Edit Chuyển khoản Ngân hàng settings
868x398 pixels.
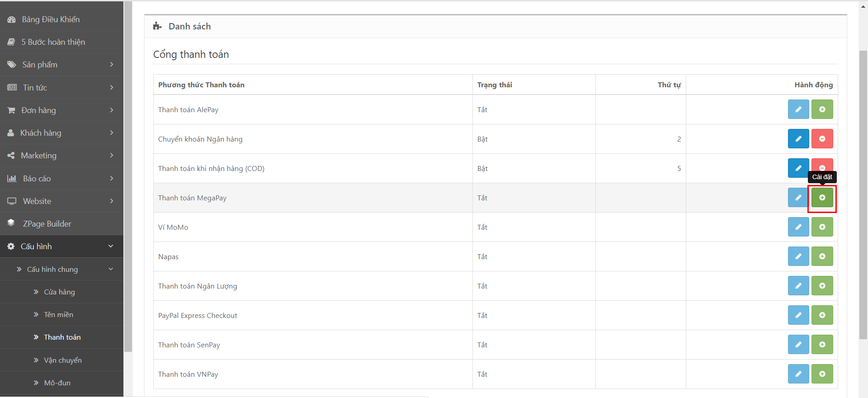pos(798,139)
